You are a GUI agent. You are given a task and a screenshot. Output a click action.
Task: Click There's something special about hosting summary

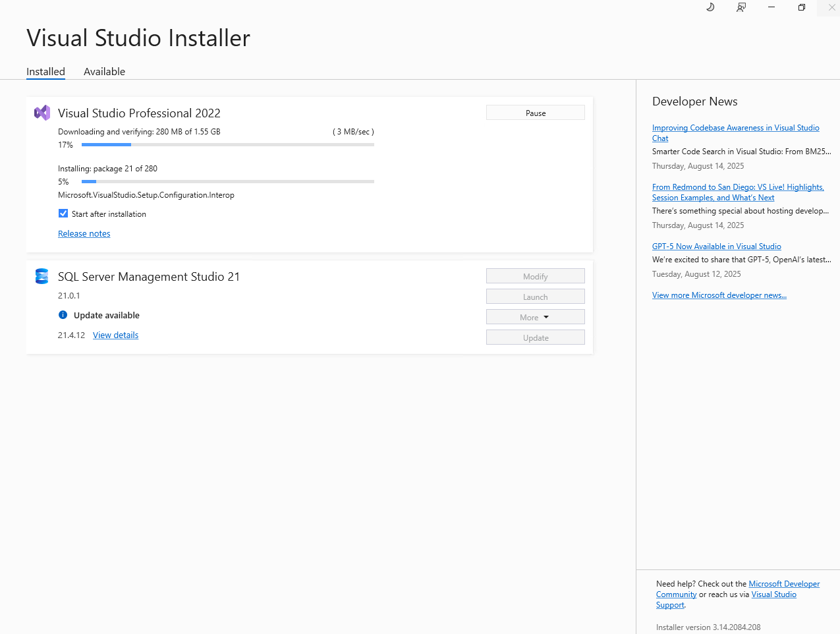tap(741, 211)
